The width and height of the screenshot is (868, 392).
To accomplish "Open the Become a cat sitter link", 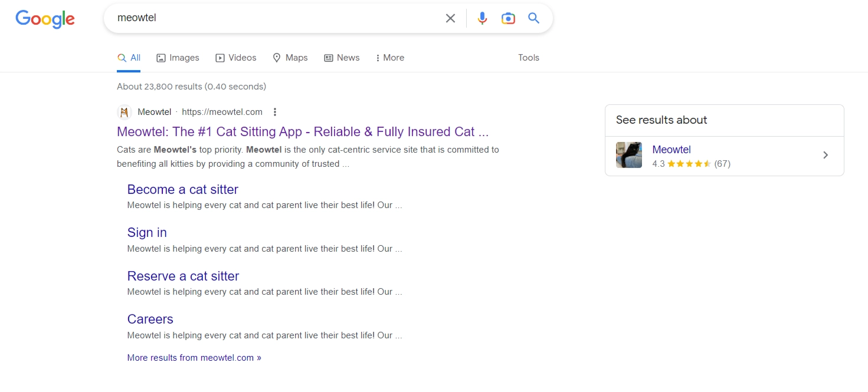I will point(183,189).
